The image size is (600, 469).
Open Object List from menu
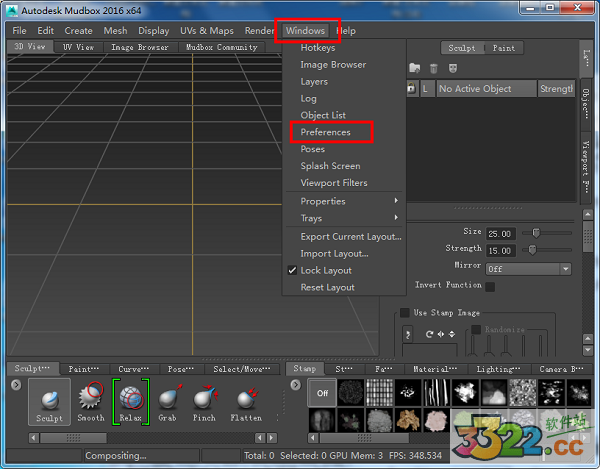tap(323, 115)
